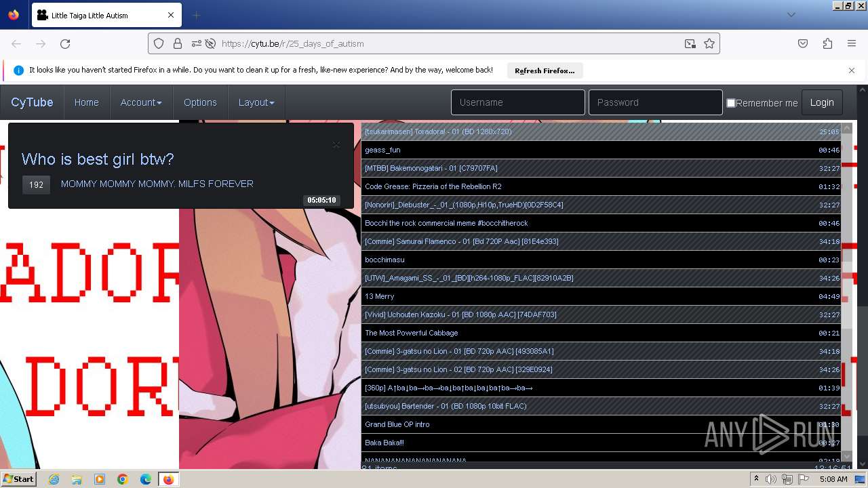Viewport: 868px width, 488px height.
Task: Focus the Password input field
Action: 656,102
